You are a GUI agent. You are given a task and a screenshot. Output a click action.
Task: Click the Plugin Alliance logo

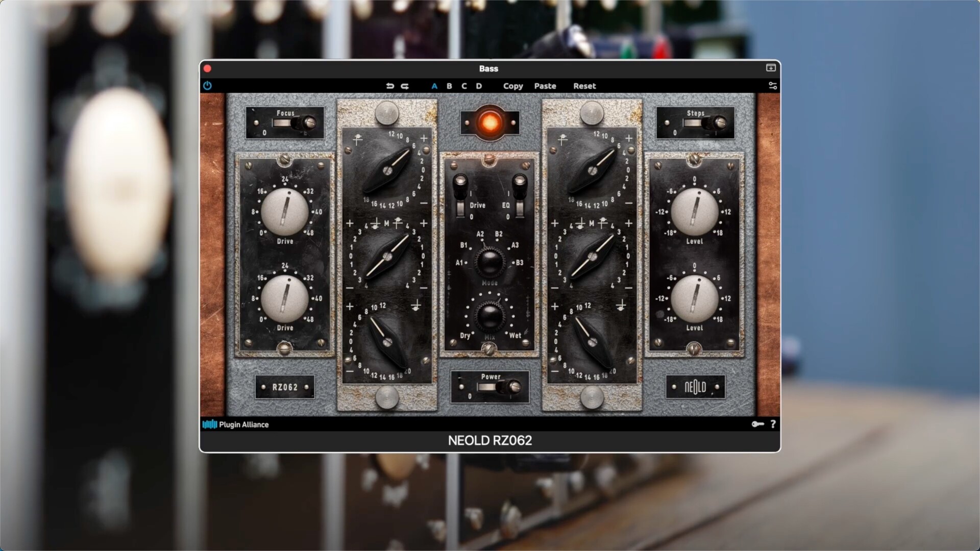pyautogui.click(x=235, y=424)
